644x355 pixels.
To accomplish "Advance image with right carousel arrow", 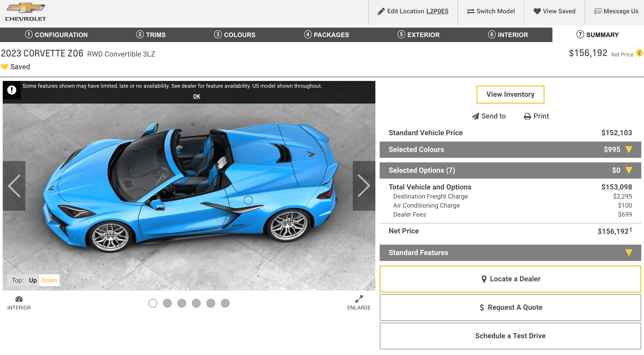I will click(x=364, y=185).
